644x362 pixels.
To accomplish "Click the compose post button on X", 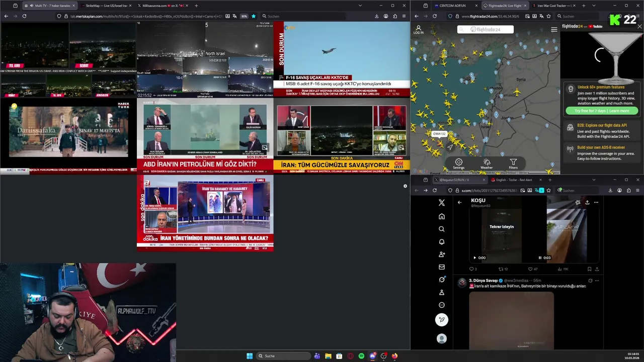I will coord(442,320).
